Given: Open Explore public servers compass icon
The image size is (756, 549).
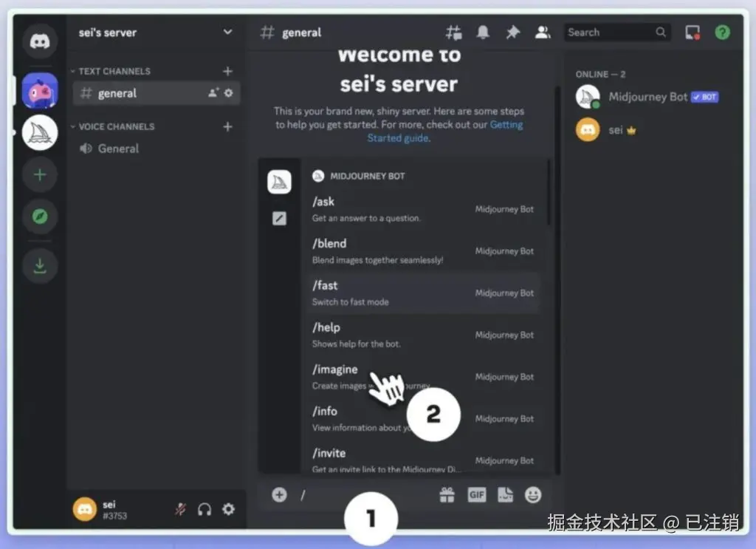Looking at the screenshot, I should click(x=40, y=216).
